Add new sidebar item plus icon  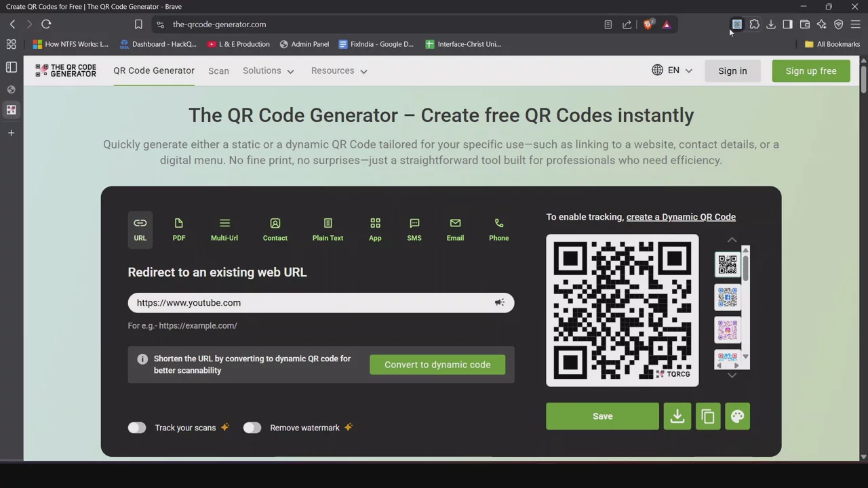(x=11, y=133)
